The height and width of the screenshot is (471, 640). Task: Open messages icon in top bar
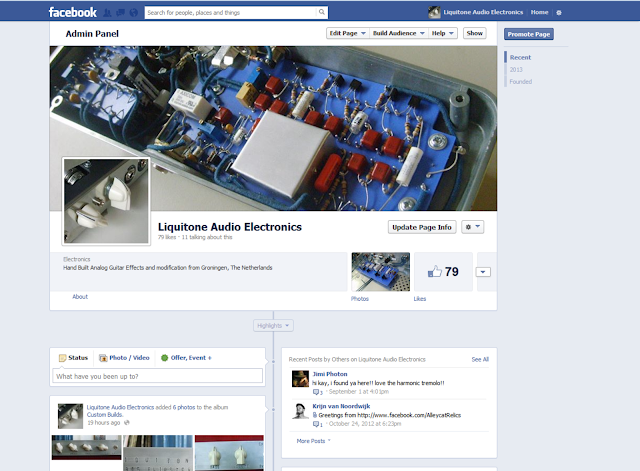point(120,13)
